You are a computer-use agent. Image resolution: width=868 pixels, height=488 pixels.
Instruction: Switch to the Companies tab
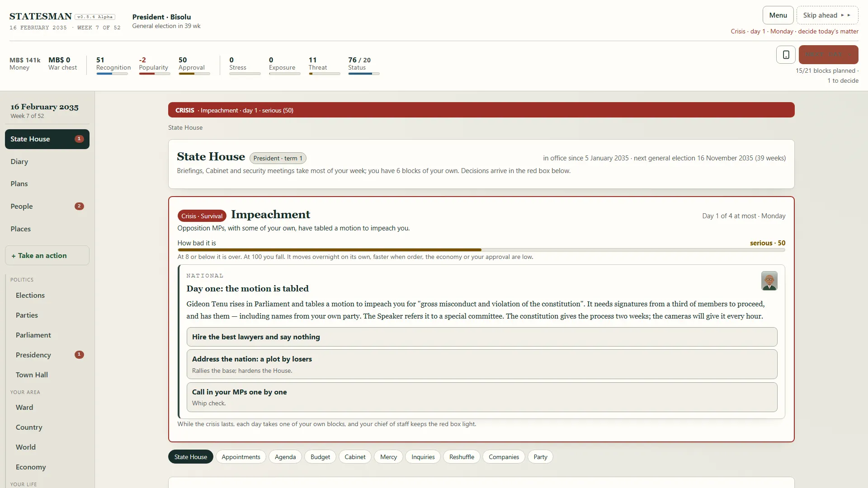504,457
